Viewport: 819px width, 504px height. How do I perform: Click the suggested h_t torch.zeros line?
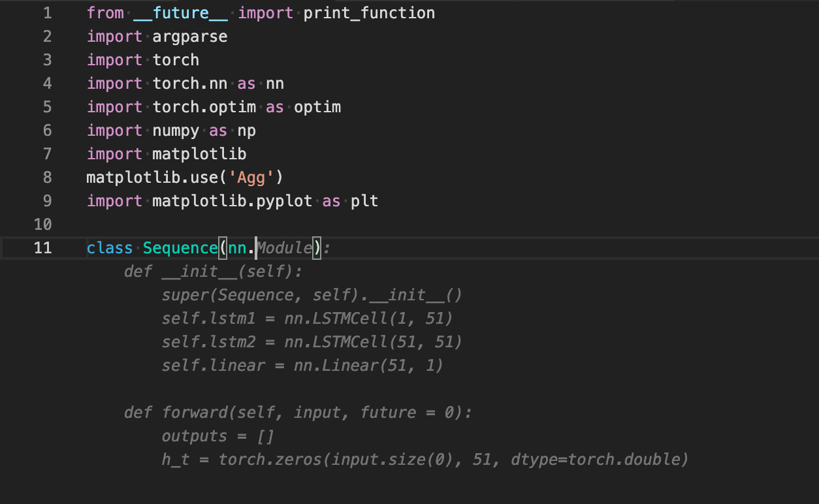[425, 460]
